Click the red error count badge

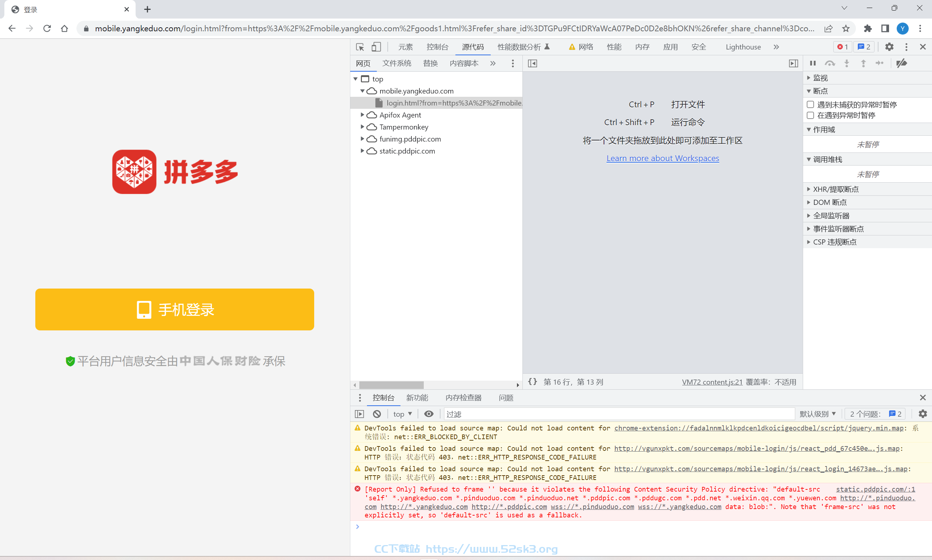pyautogui.click(x=842, y=47)
